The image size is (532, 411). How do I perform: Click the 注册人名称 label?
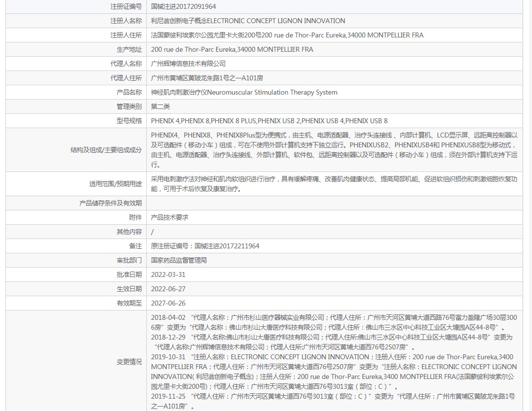click(x=126, y=21)
